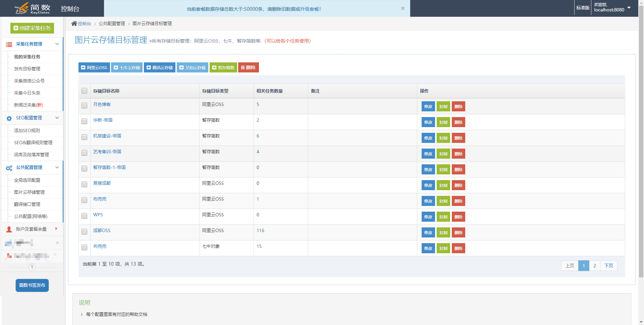Check the 艺考集训-帝国 row checkbox
The width and height of the screenshot is (644, 325).
coord(84,153)
